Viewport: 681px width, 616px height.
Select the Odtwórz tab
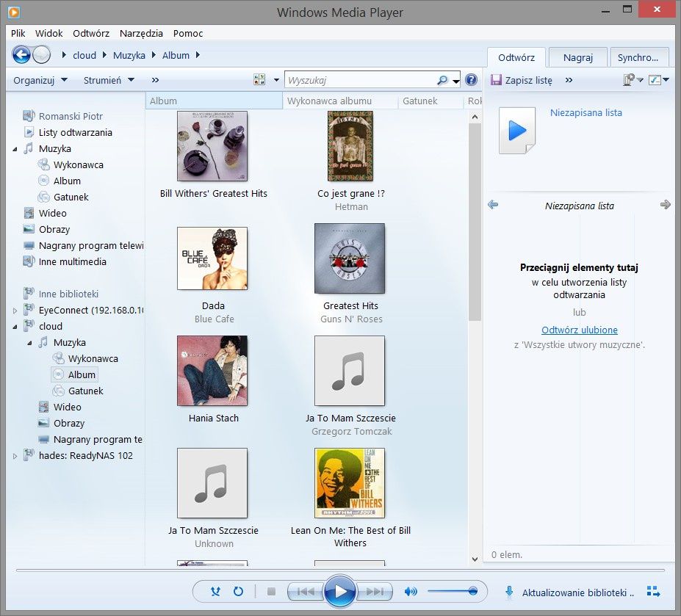516,57
